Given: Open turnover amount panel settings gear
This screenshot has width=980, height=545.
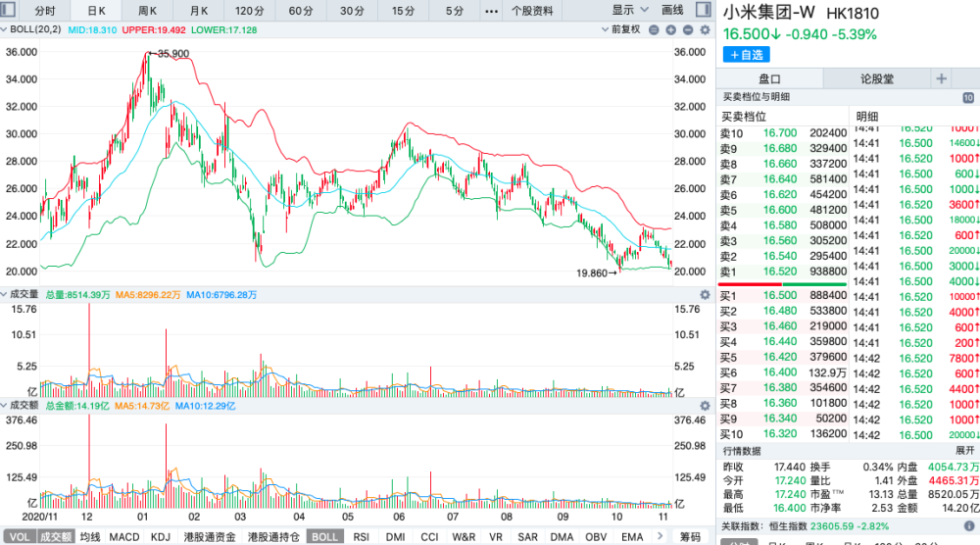Looking at the screenshot, I should [x=705, y=406].
